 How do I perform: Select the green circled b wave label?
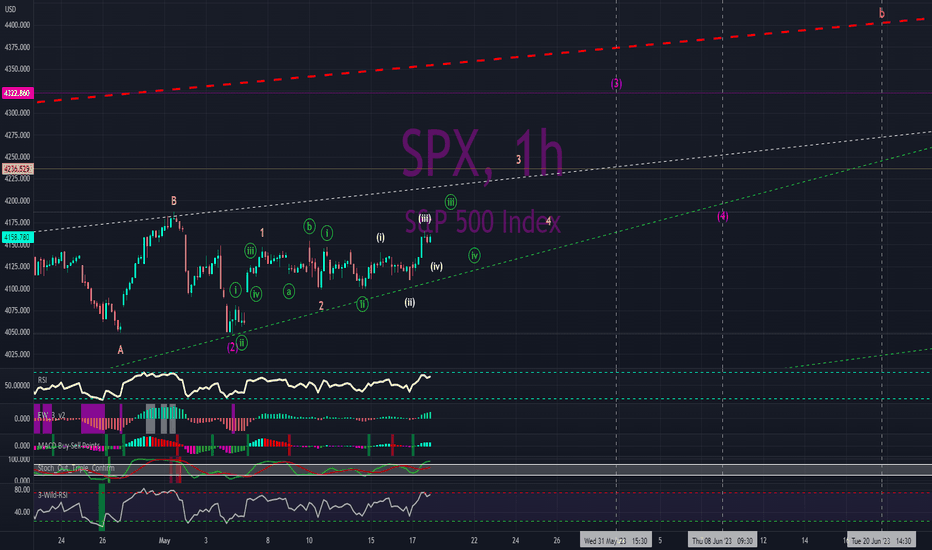[x=309, y=226]
